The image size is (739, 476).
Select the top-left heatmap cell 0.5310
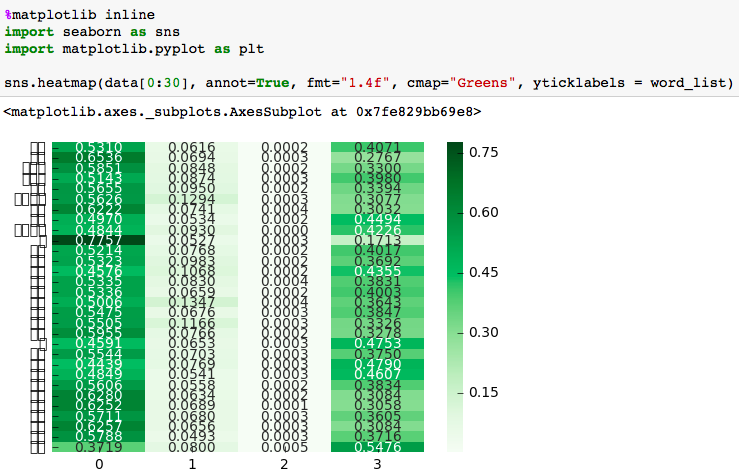(x=98, y=147)
